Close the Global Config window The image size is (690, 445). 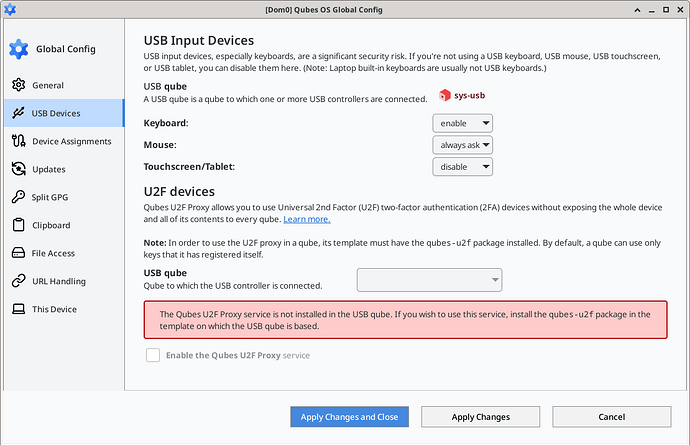pyautogui.click(x=680, y=10)
